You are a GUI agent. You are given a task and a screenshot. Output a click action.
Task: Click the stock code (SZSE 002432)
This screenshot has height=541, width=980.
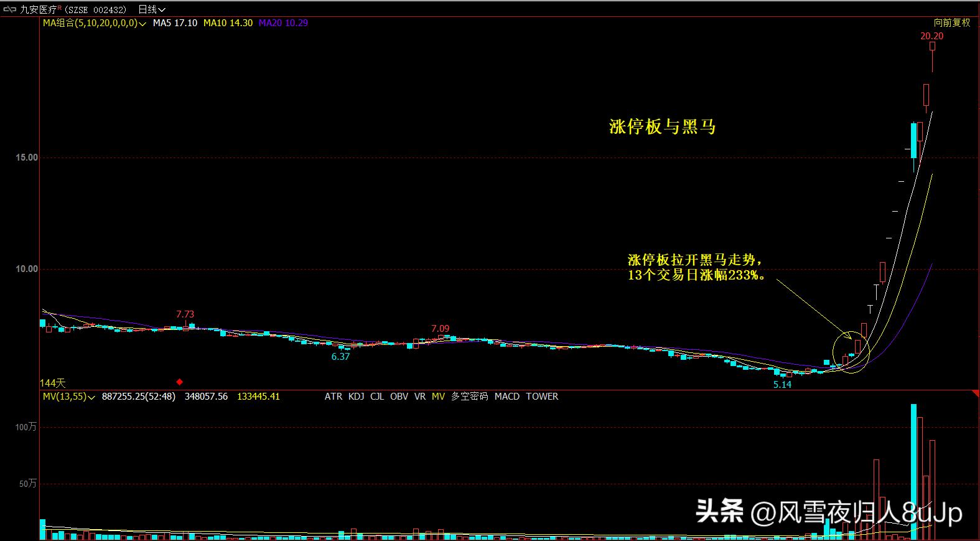click(x=96, y=9)
